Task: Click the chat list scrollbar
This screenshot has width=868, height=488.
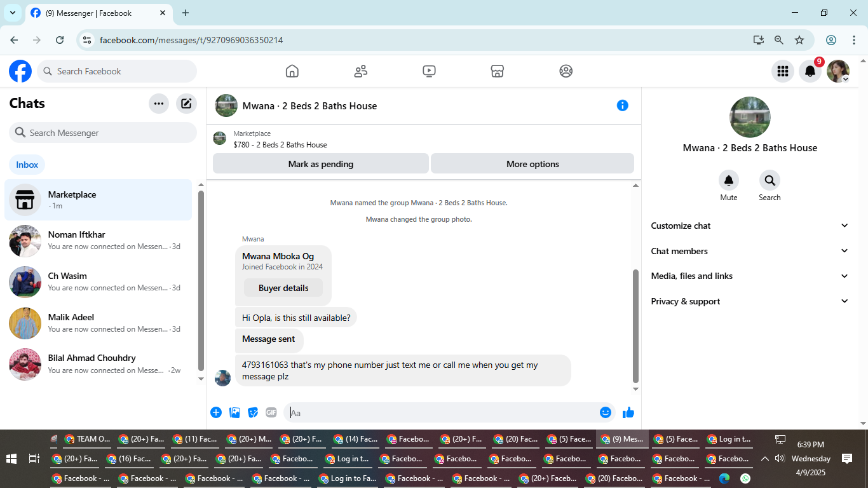Action: click(201, 280)
